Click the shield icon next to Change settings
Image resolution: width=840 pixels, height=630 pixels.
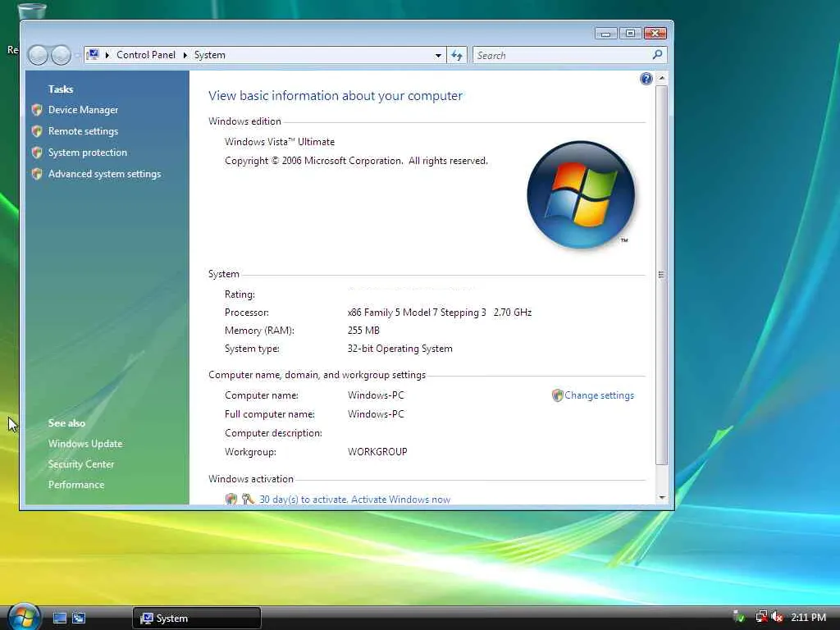tap(557, 395)
